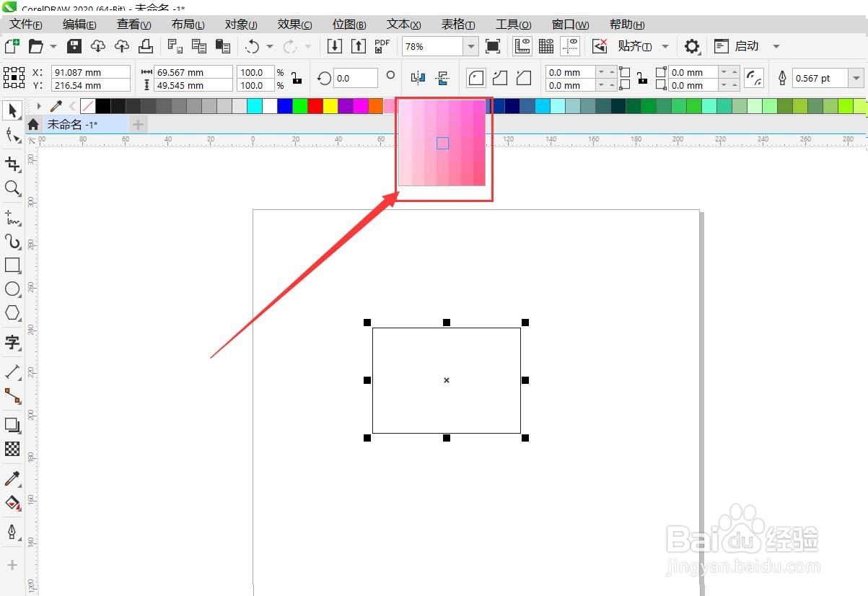Screen dimensions: 868x596
Task: Click the Quick Customize plus button in toolbox
Action: pos(12,565)
